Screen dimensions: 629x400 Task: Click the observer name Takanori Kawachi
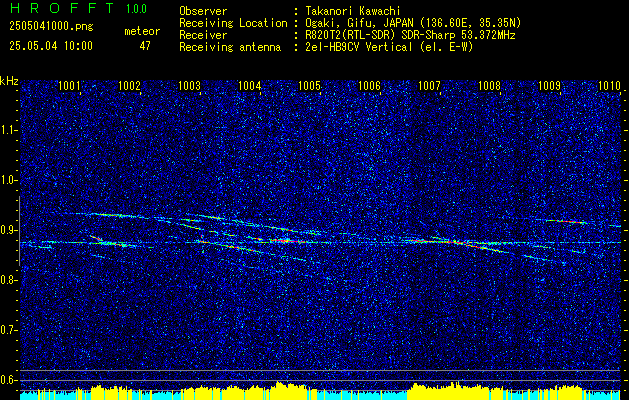(351, 11)
